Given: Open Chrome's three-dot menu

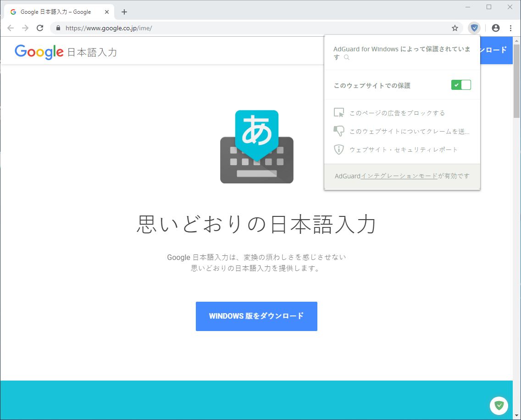Looking at the screenshot, I should [510, 28].
